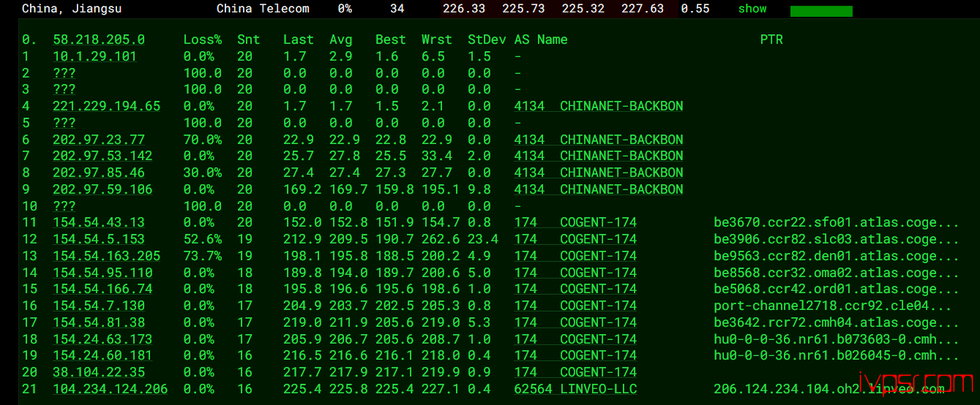Select PTR be5068.ccr42.ord01.atlas.coge...
980x405 pixels.
pyautogui.click(x=837, y=289)
